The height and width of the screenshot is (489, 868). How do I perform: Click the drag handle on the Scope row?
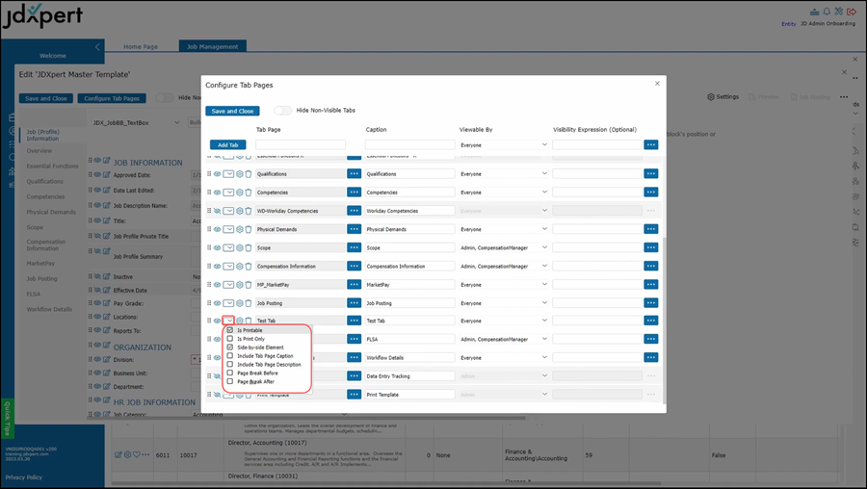209,248
